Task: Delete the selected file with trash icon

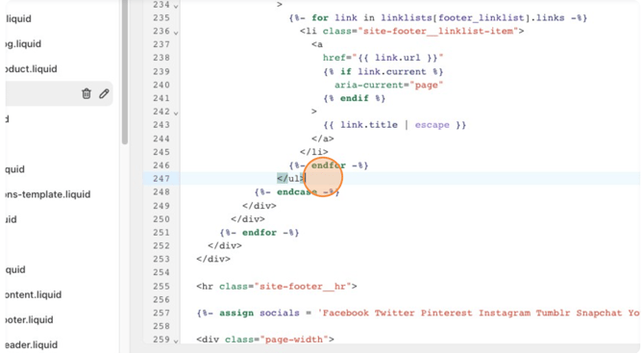Action: [x=87, y=93]
